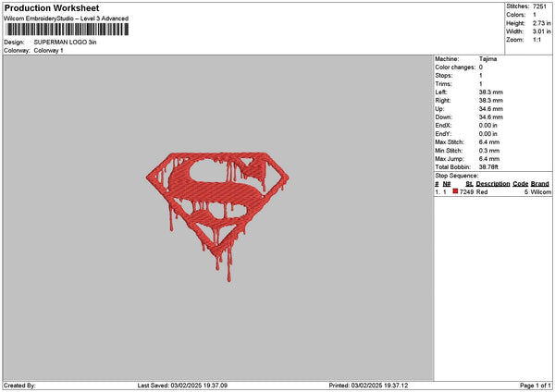Click the Wilcom brand entry
Screen dimensions: 555x392
(541, 192)
